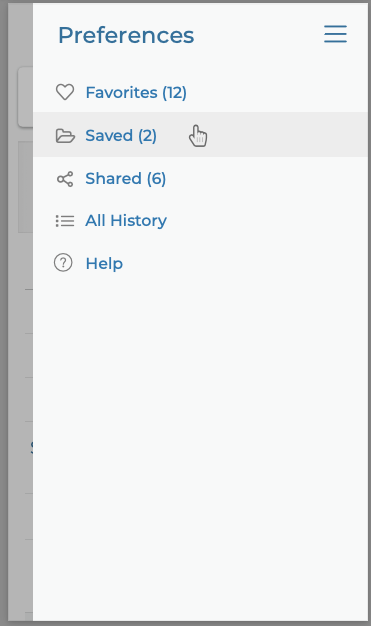
Task: Click the Preferences panel heading
Action: pos(126,35)
